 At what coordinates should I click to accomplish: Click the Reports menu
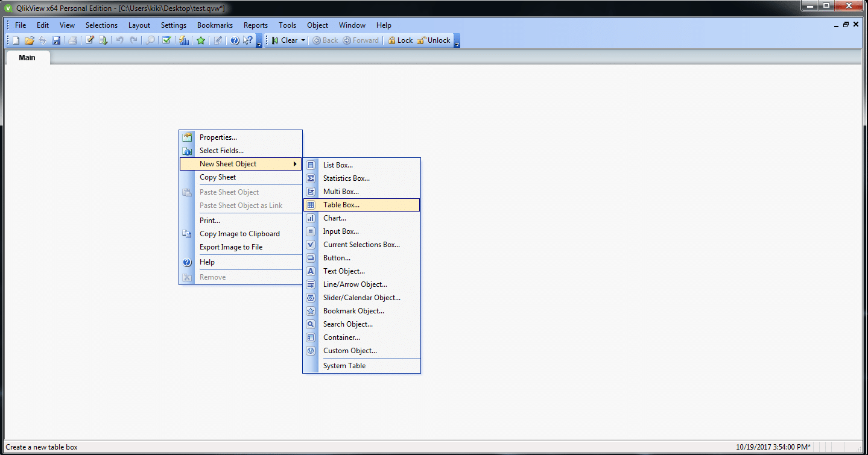pyautogui.click(x=256, y=25)
